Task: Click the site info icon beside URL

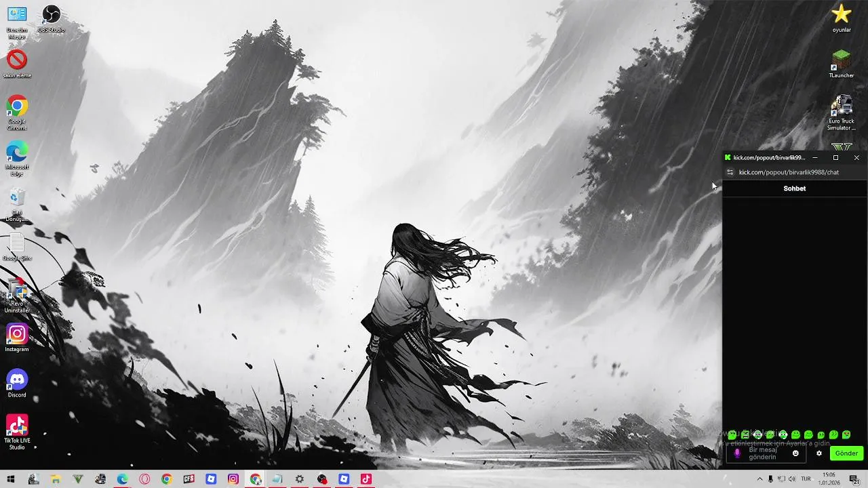Action: click(730, 172)
